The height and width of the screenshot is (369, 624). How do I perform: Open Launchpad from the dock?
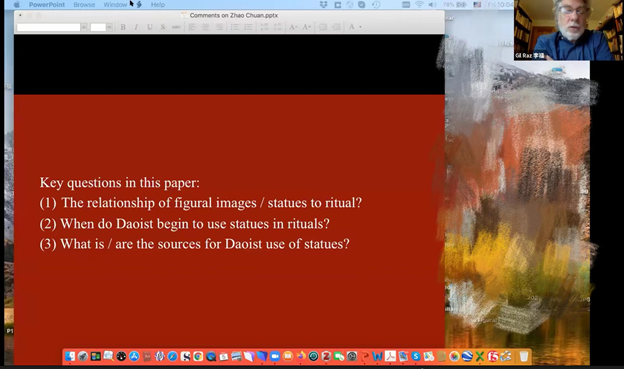point(83,356)
